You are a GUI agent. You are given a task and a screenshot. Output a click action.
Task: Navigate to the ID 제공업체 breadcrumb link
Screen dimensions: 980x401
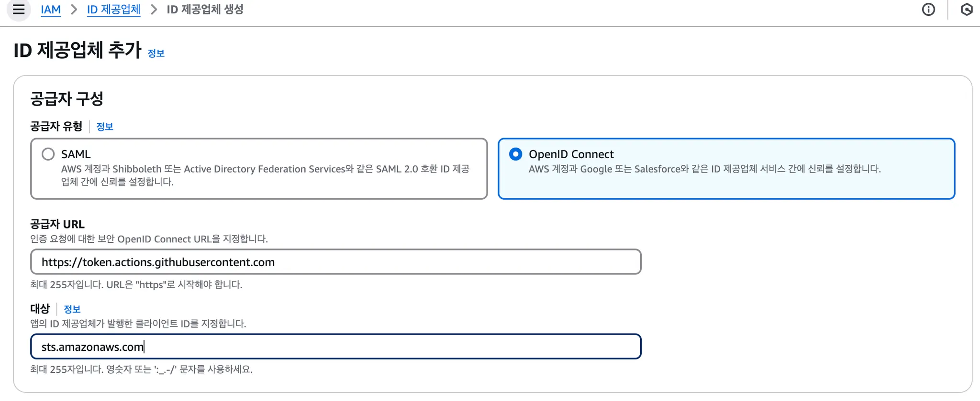tap(113, 10)
